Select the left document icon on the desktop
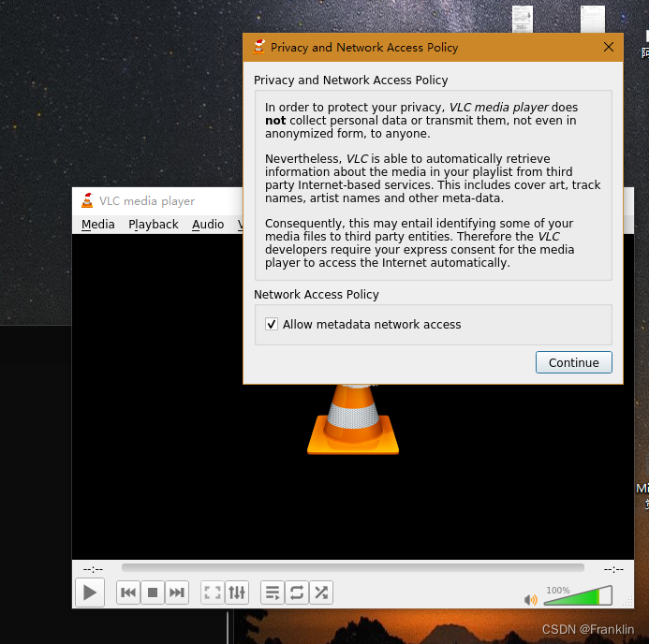 (x=523, y=19)
